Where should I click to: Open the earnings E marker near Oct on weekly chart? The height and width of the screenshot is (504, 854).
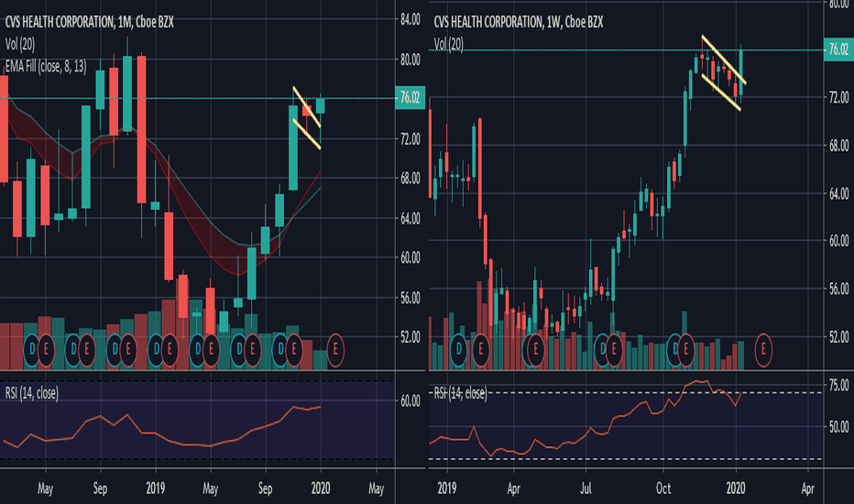685,349
